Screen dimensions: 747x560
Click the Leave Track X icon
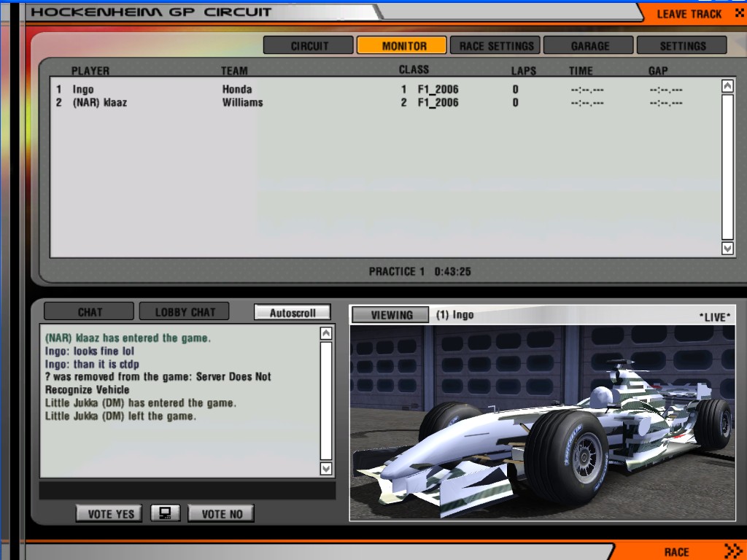click(x=739, y=13)
